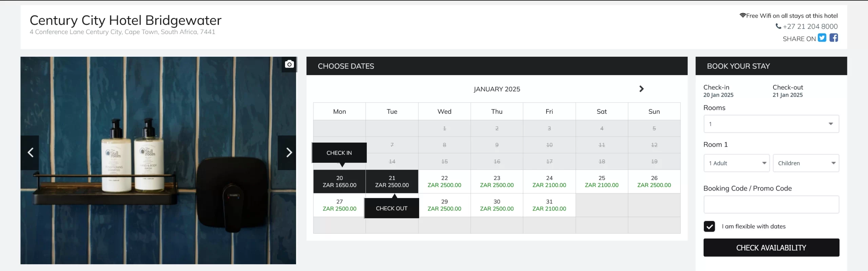The width and height of the screenshot is (868, 271).
Task: Pick 24 January at ZAR 2100.00
Action: tap(549, 182)
